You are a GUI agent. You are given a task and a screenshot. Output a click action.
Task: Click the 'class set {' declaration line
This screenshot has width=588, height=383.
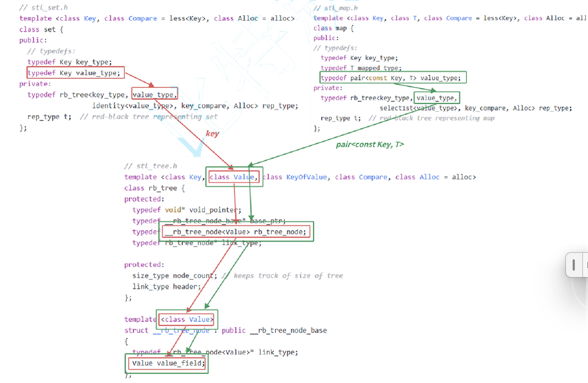[41, 29]
